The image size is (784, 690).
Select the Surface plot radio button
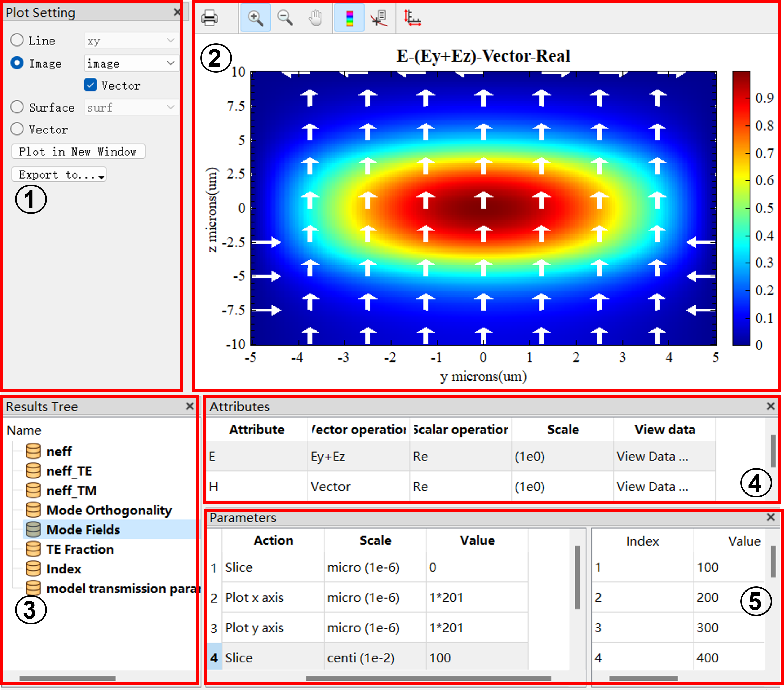pos(17,107)
